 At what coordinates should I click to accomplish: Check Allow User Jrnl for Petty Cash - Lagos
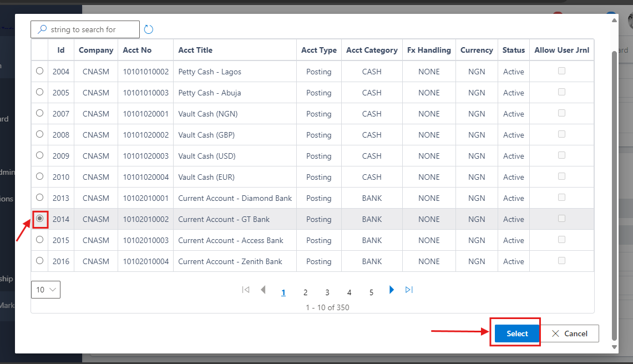coord(561,71)
